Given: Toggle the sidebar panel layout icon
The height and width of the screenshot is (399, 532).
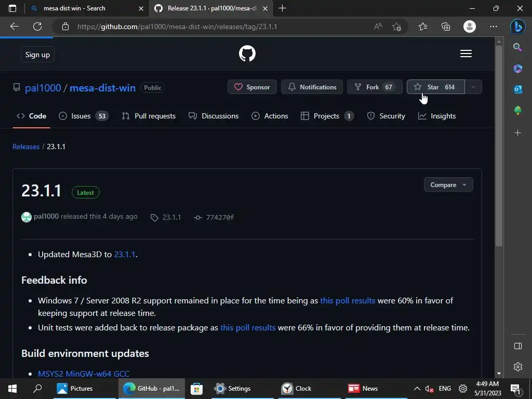Looking at the screenshot, I should tap(518, 346).
